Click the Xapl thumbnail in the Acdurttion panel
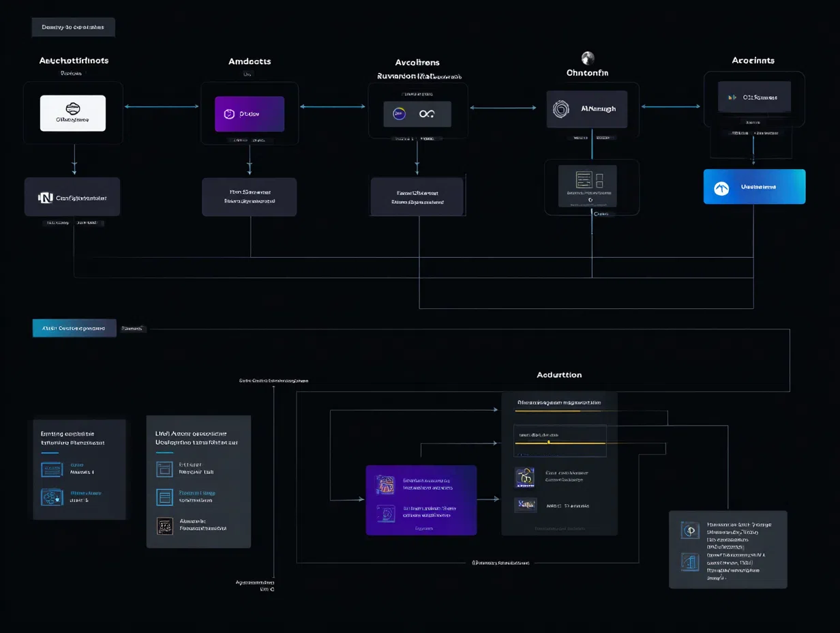This screenshot has height=633, width=840. pyautogui.click(x=526, y=505)
